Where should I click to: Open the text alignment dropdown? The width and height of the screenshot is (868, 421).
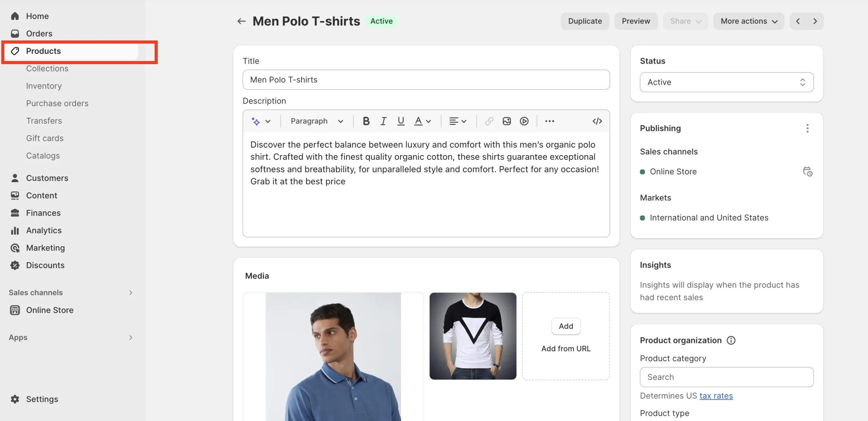[458, 121]
